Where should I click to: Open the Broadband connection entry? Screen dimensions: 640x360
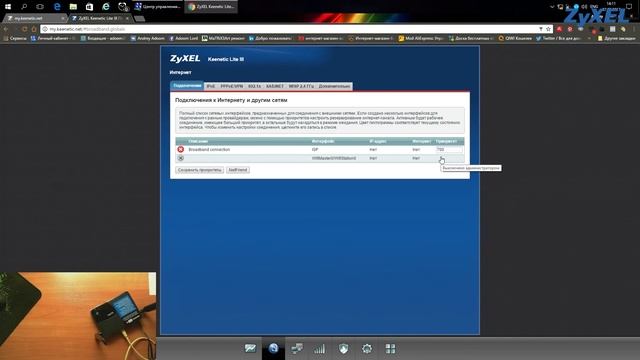(209, 149)
